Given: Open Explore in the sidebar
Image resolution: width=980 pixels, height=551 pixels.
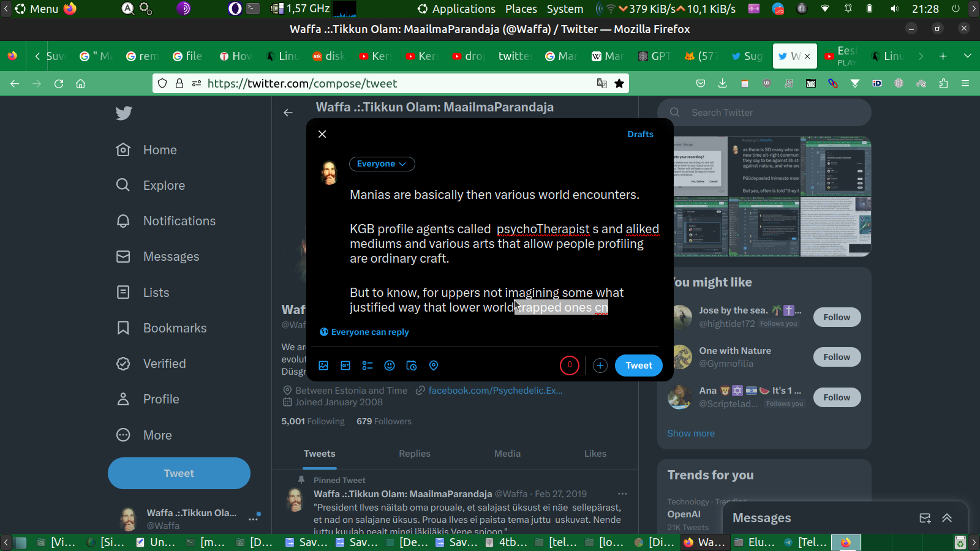Looking at the screenshot, I should 151,186.
